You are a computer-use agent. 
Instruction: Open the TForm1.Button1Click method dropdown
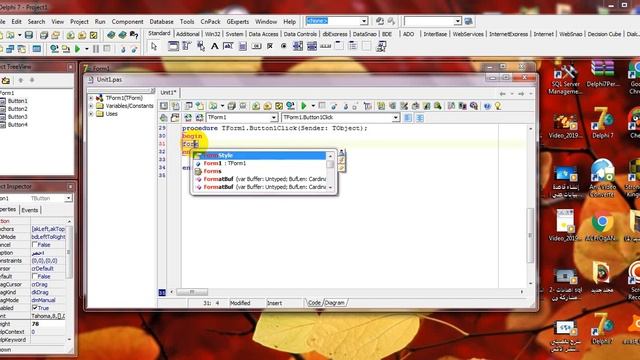[395, 118]
